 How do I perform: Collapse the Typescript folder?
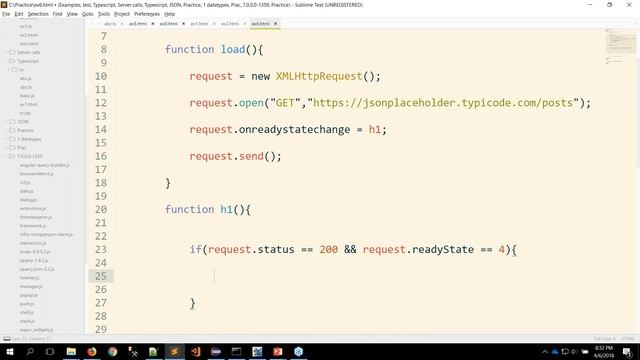point(7,61)
